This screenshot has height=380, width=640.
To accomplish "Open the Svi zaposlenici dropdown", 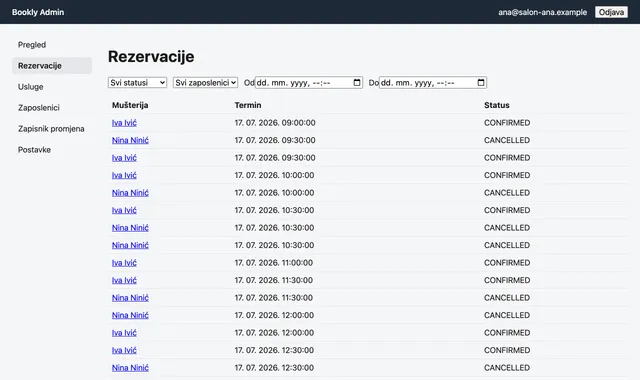I will tap(205, 82).
